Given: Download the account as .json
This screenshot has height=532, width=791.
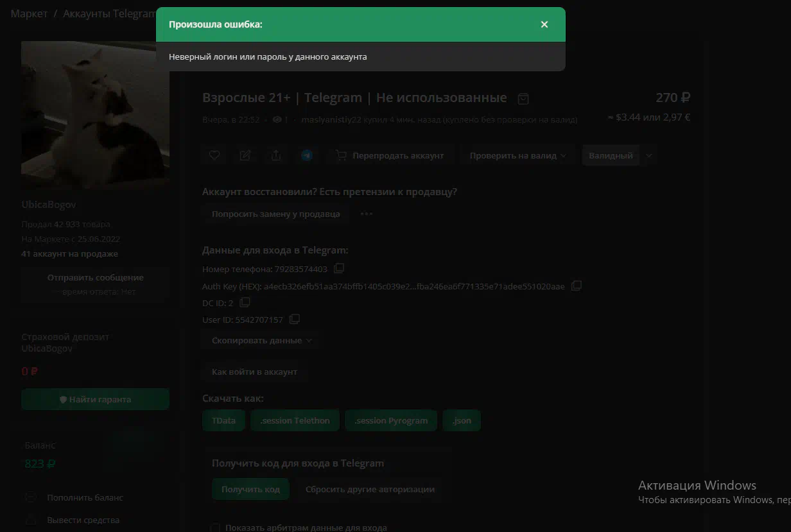Looking at the screenshot, I should click(x=462, y=420).
